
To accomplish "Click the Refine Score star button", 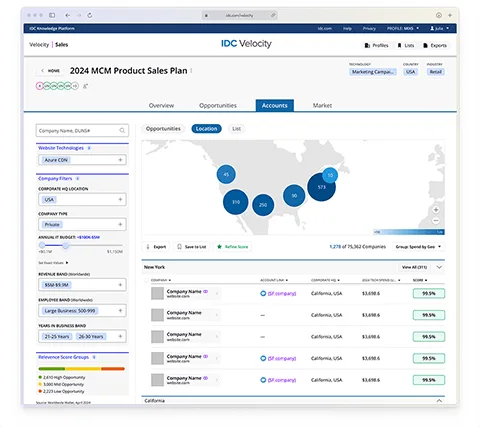I will (233, 247).
